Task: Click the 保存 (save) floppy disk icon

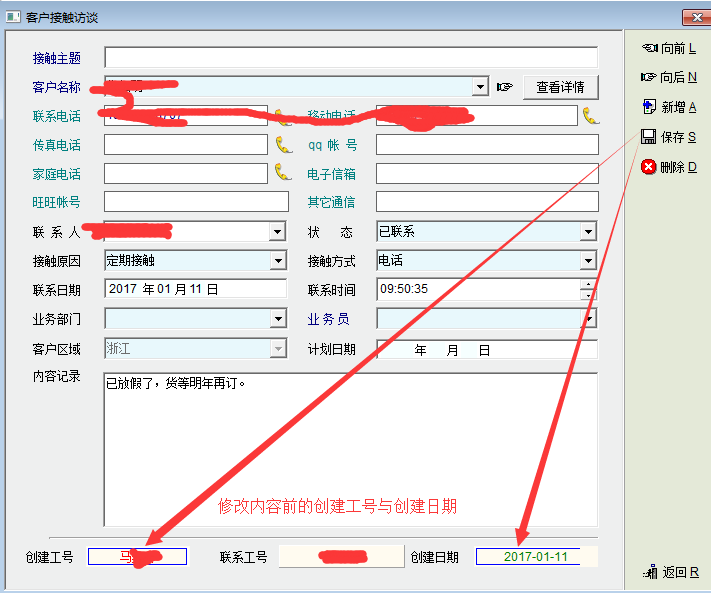Action: point(649,137)
